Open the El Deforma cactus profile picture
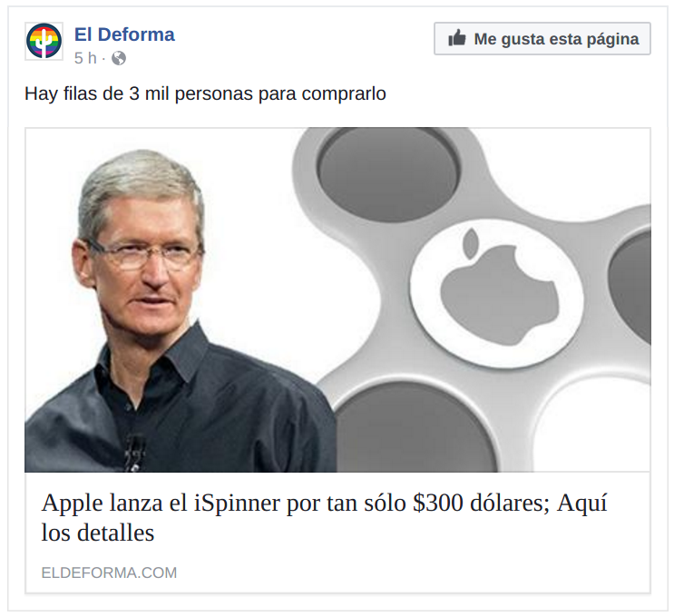674x616 pixels. pos(44,41)
